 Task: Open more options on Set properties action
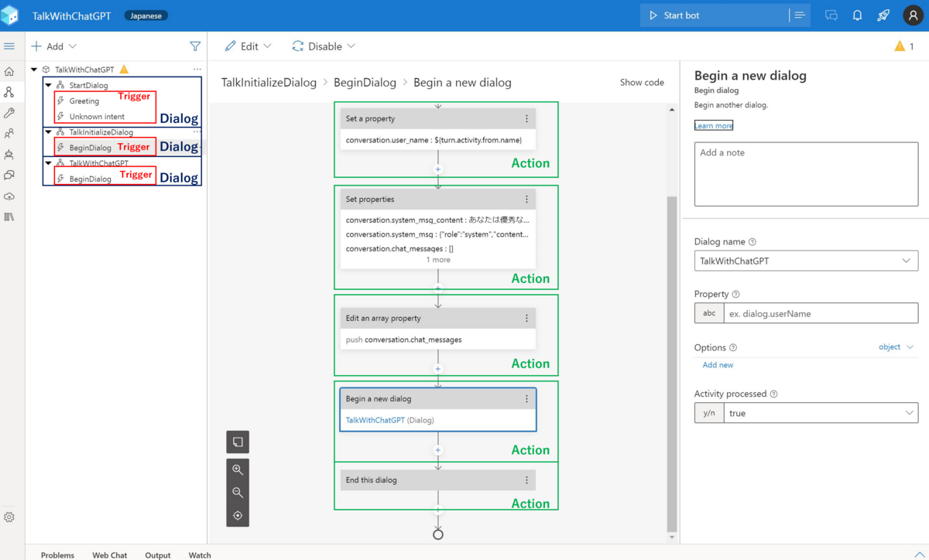(x=526, y=200)
